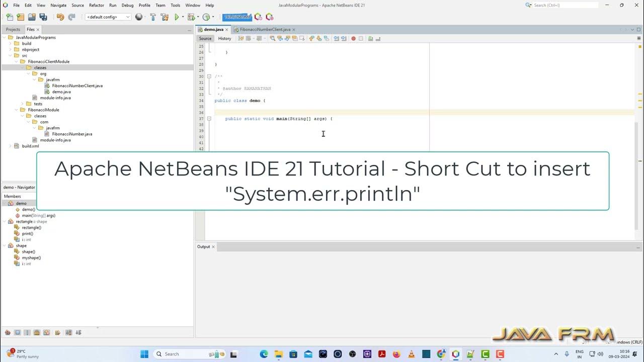
Task: Select module-info.java under FibonacciModule
Action: [x=55, y=140]
